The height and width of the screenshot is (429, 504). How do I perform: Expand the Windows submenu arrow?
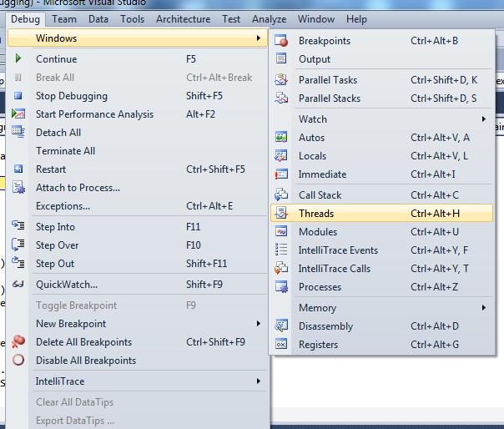click(259, 38)
